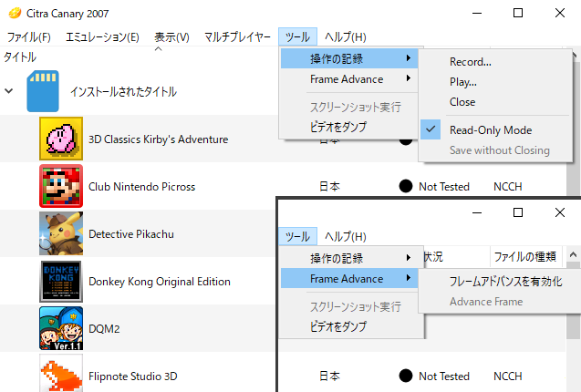Open ヘルプ(H) menu in lower inset window
This screenshot has height=392, width=581.
[x=346, y=236]
